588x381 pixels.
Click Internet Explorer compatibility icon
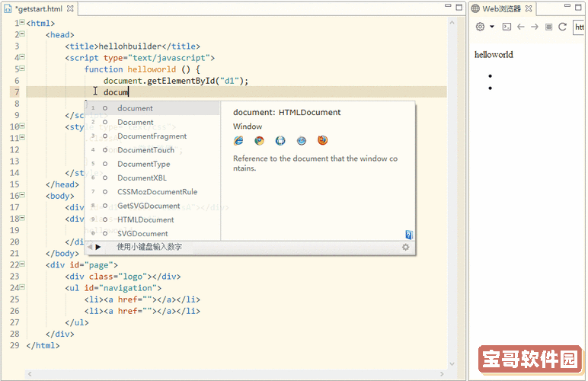point(238,141)
